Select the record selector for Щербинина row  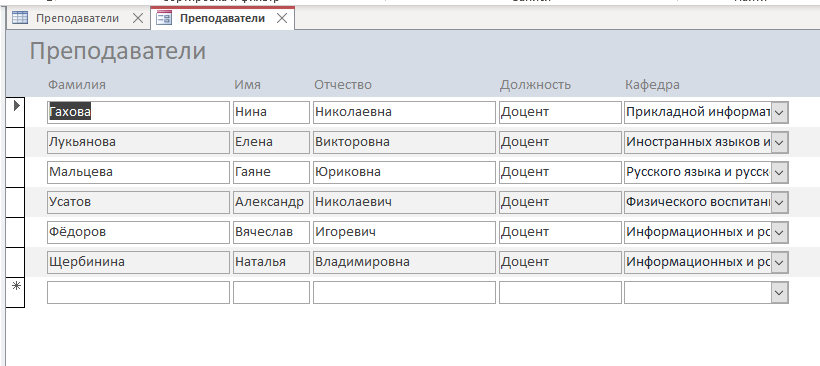pos(15,262)
